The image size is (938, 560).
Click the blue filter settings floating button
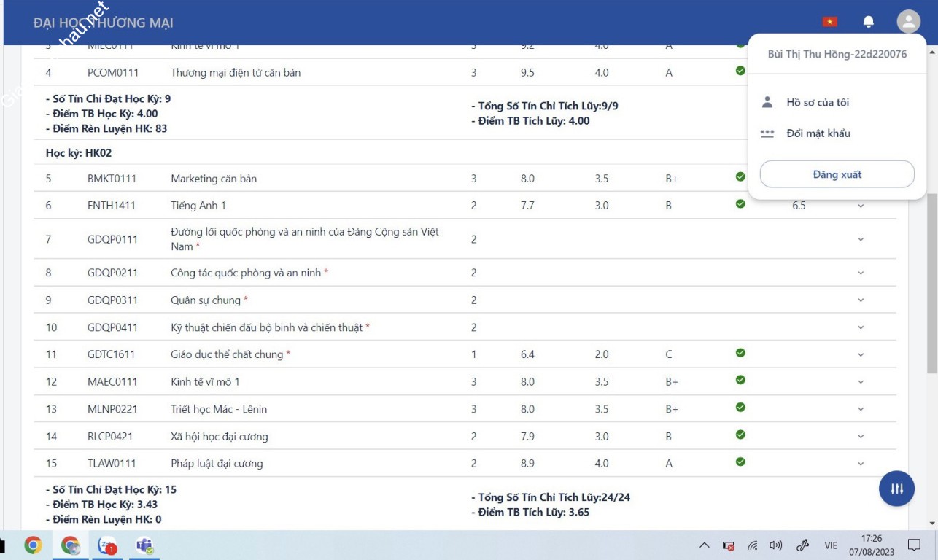tap(896, 489)
